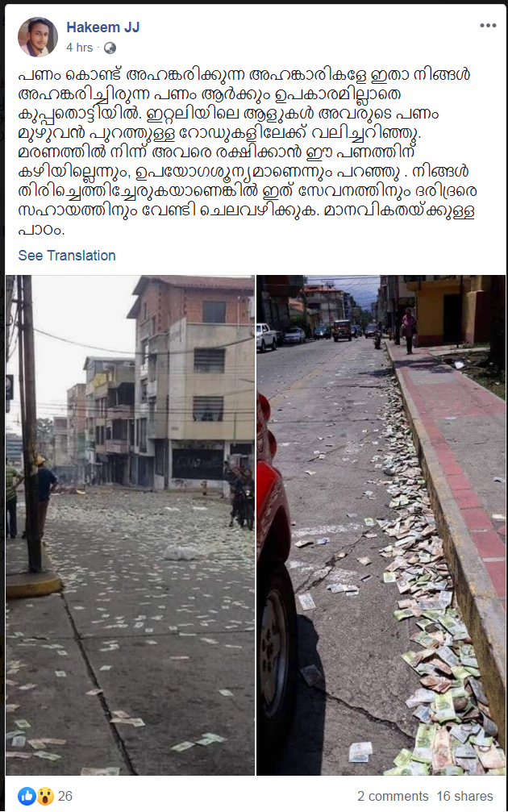Click the 4 hrs timestamp link
508x812 pixels.
[79, 48]
